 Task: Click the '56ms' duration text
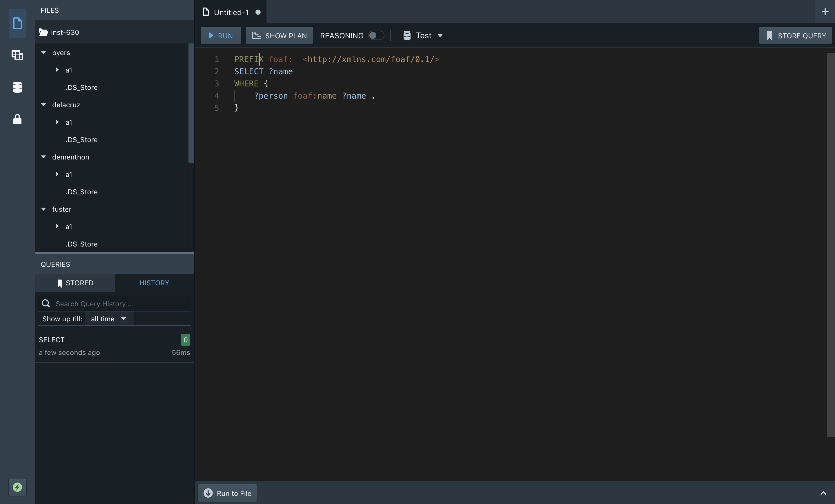click(181, 353)
